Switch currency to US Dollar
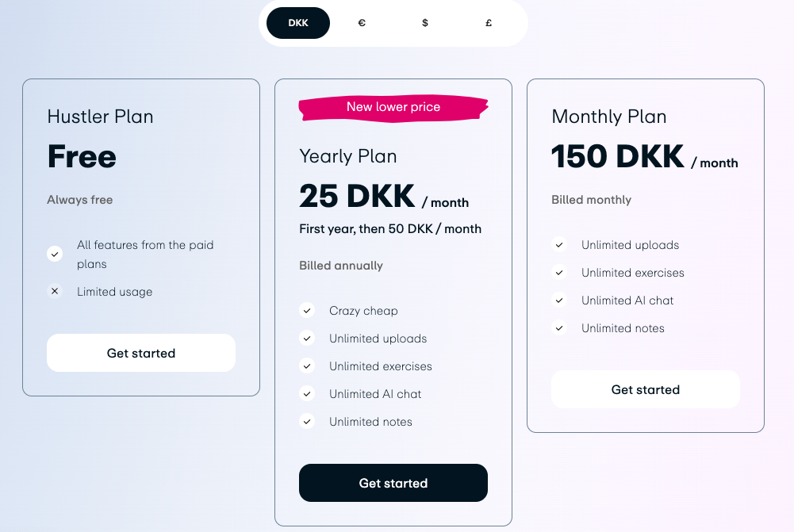 coord(425,23)
